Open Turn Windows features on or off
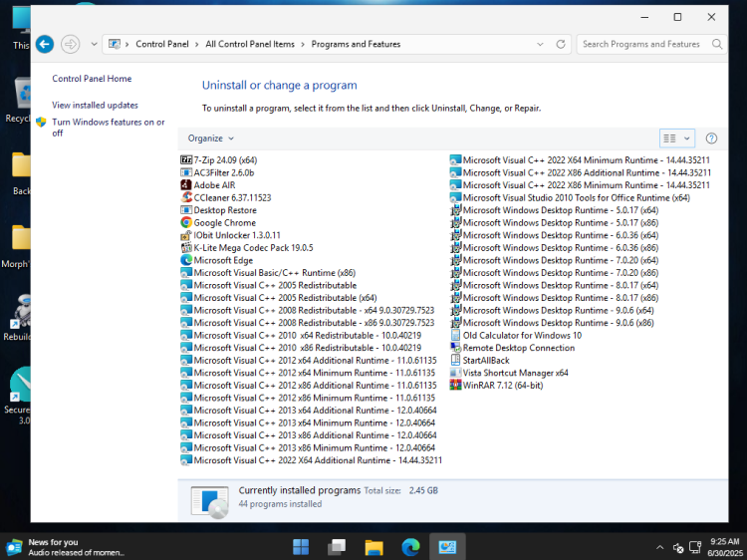This screenshot has height=560, width=747. 109,128
